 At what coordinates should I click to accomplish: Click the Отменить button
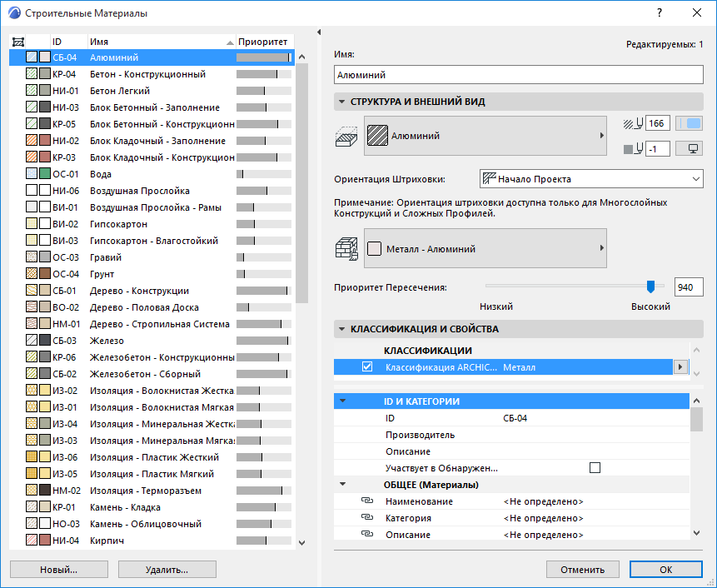[583, 570]
